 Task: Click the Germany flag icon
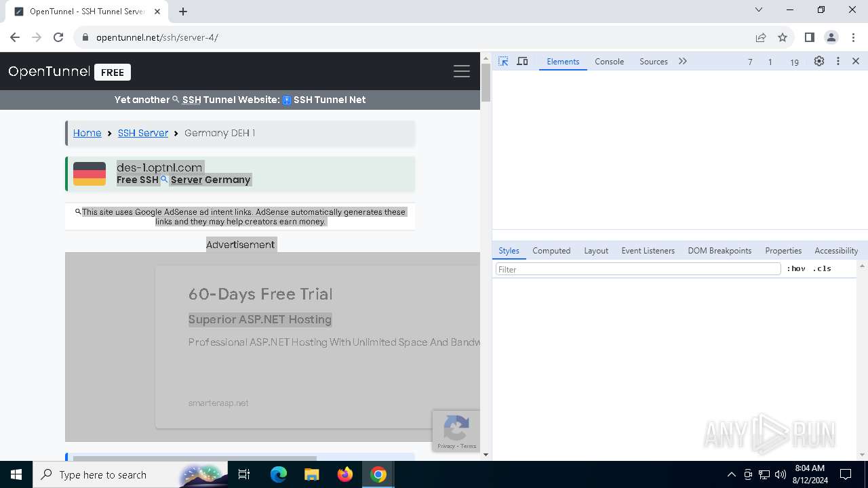pos(90,174)
